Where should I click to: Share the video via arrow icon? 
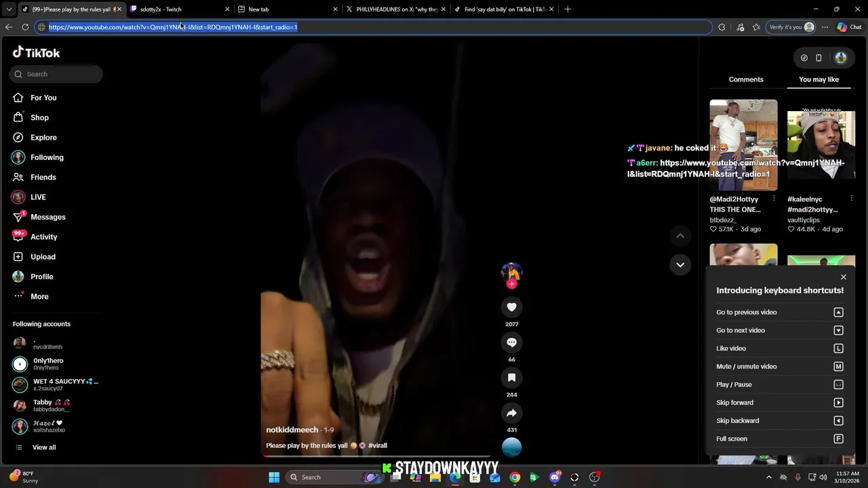(511, 413)
